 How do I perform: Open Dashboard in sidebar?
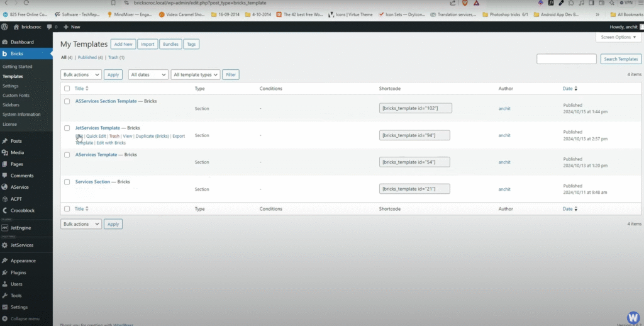[x=22, y=42]
